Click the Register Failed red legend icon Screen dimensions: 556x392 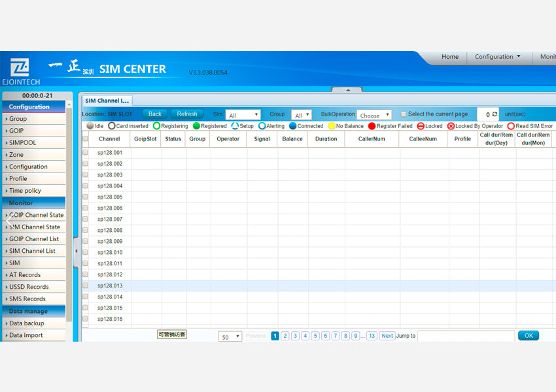pos(372,125)
